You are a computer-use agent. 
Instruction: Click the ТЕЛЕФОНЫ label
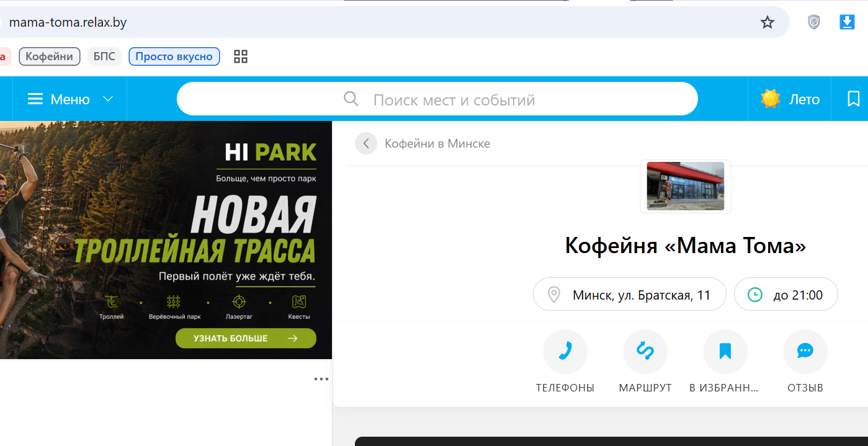point(565,388)
